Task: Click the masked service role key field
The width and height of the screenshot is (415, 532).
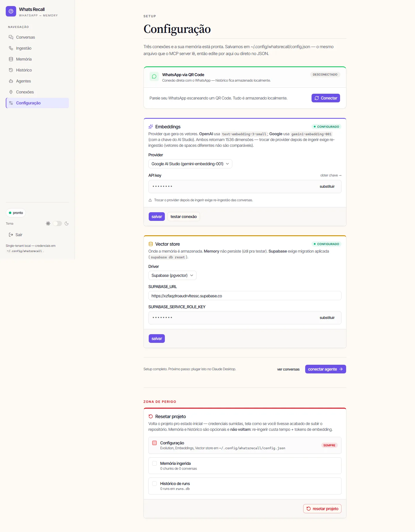Action: 245,318
